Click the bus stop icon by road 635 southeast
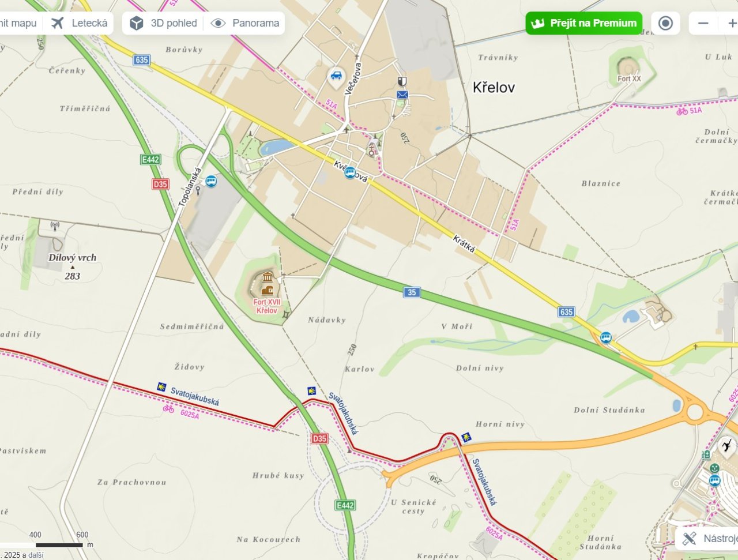Image resolution: width=738 pixels, height=560 pixels. (x=606, y=337)
